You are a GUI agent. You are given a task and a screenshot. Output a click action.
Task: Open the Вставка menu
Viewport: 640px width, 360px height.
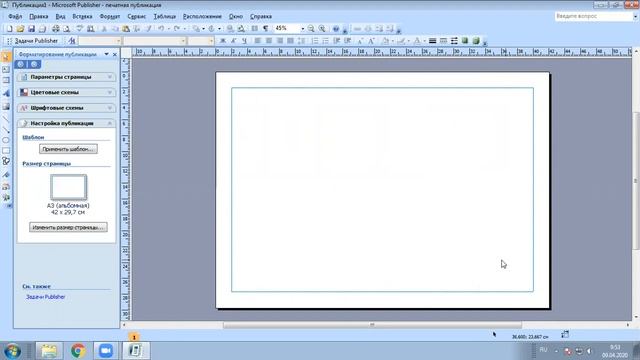coord(82,16)
